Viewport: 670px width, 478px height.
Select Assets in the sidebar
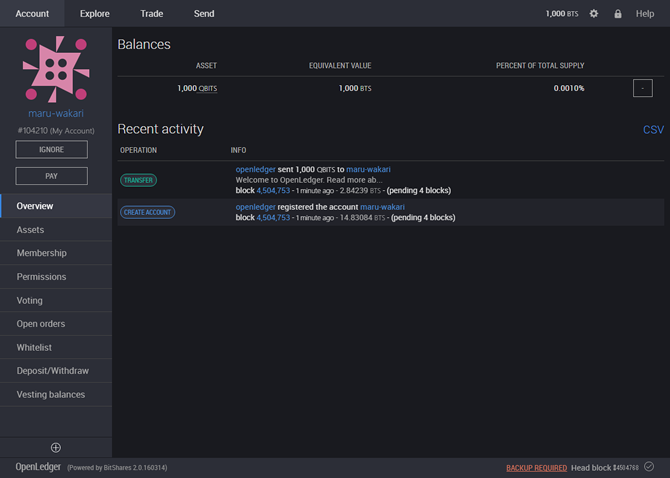click(30, 230)
